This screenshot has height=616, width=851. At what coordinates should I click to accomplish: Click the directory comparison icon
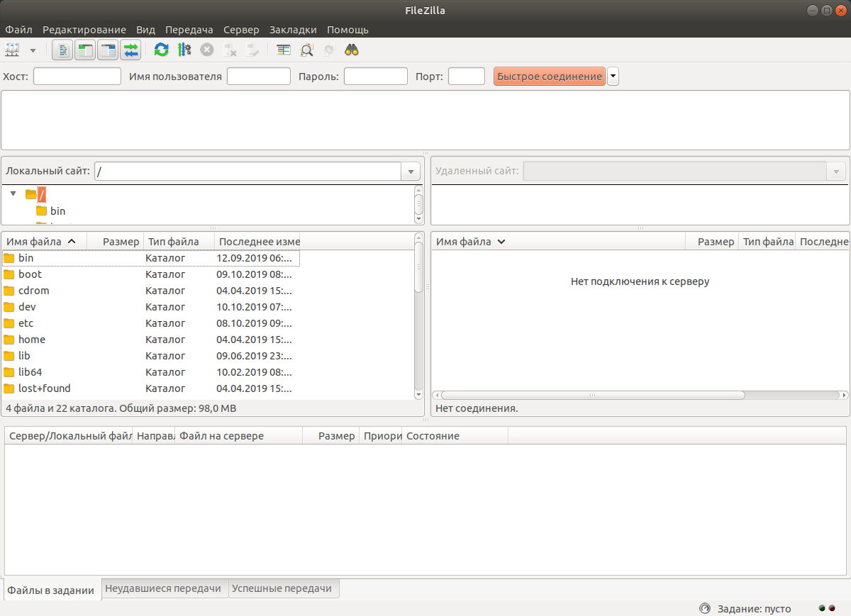pyautogui.click(x=284, y=50)
